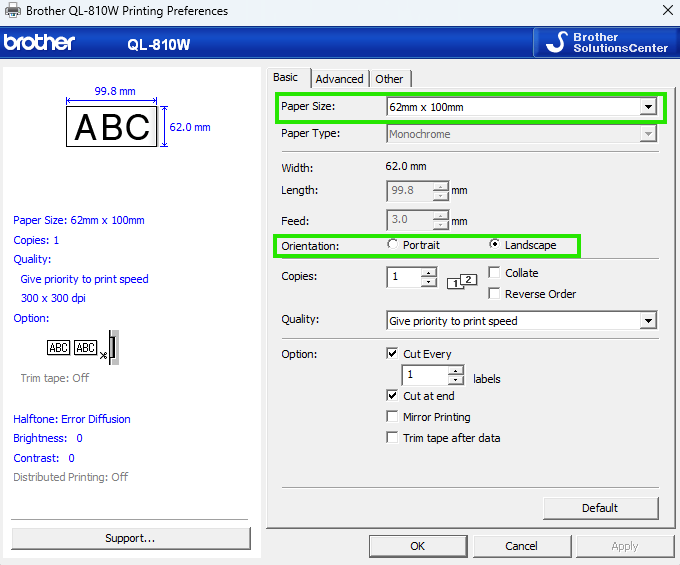This screenshot has height=565, width=680.
Task: Click the Feed down spinner arrow
Action: (x=441, y=225)
